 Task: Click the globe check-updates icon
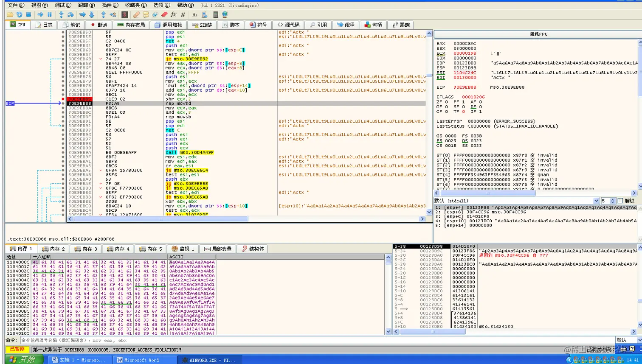[x=225, y=14]
